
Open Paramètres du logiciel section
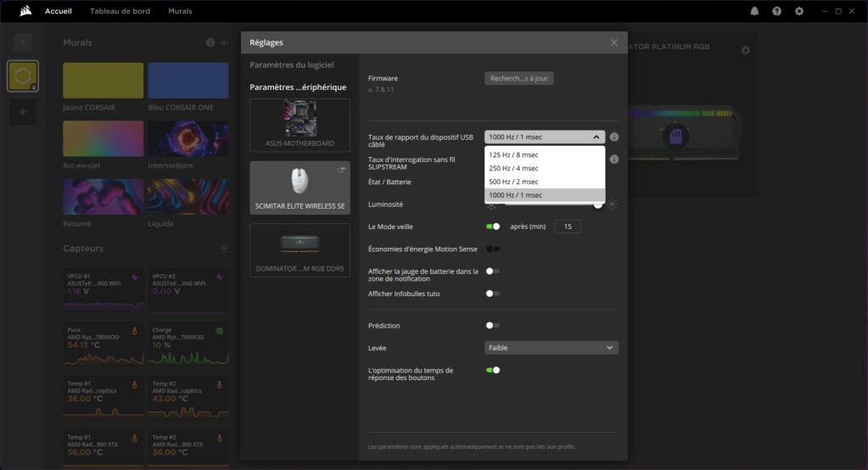292,64
